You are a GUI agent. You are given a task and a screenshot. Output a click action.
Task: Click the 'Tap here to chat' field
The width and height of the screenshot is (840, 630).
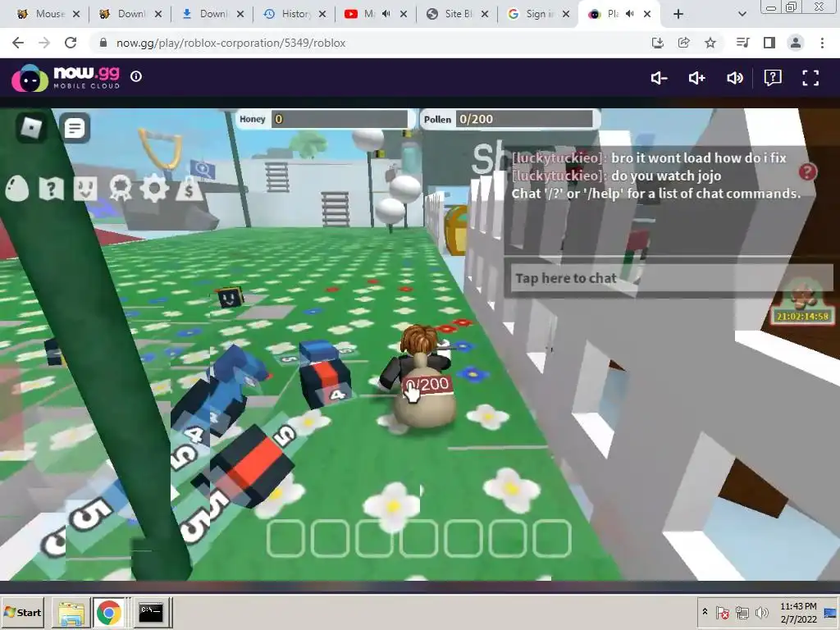point(671,278)
